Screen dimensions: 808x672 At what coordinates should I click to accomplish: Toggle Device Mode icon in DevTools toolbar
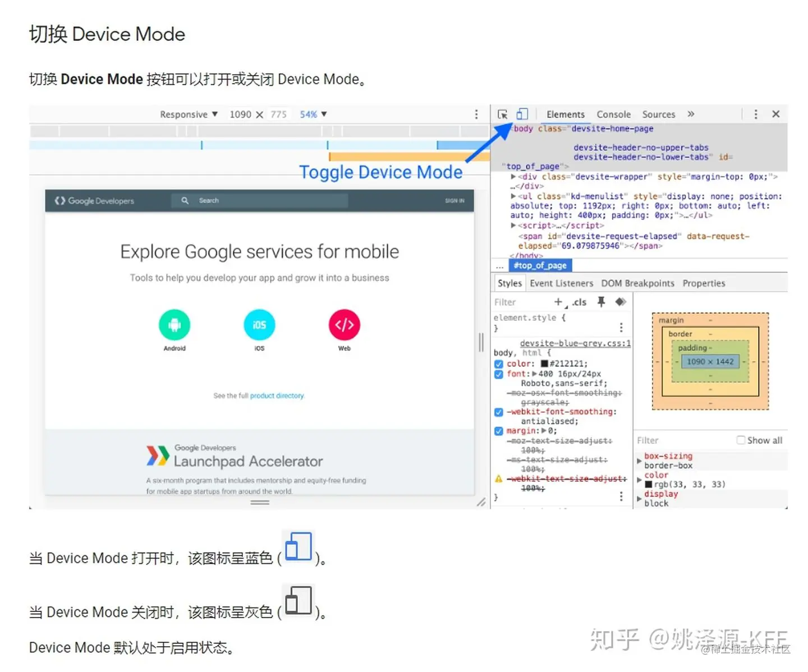(x=522, y=114)
